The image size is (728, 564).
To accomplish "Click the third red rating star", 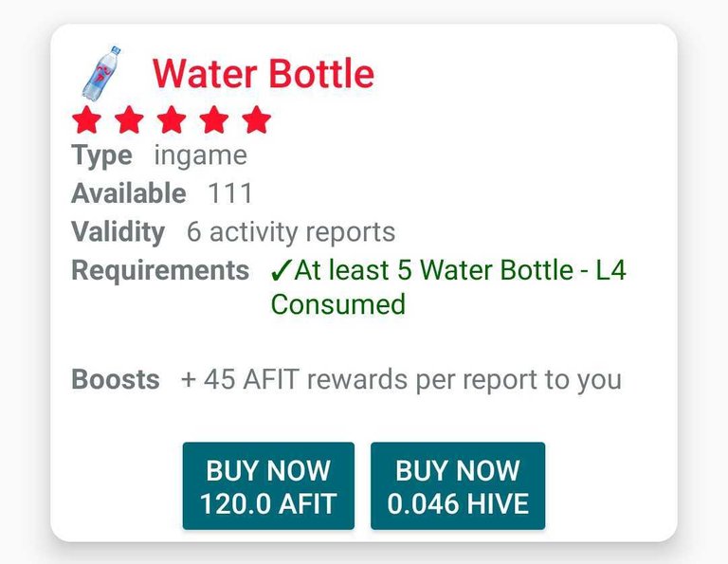I will [172, 119].
